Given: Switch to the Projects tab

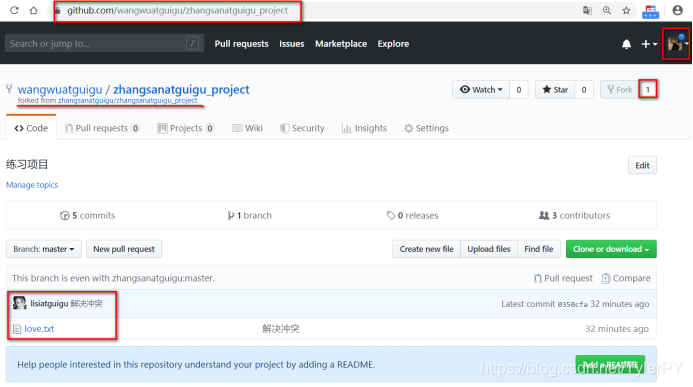Looking at the screenshot, I should (186, 128).
